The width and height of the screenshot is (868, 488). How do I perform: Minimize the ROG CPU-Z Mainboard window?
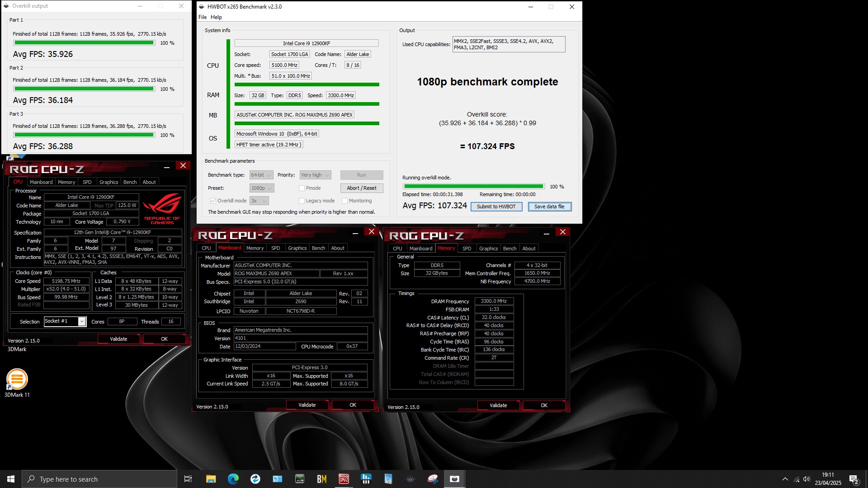[355, 232]
